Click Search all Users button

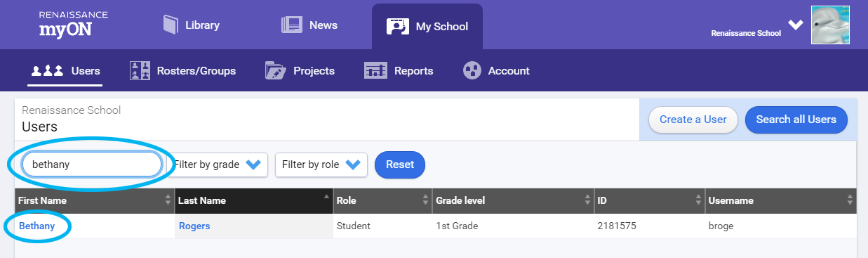click(x=796, y=120)
